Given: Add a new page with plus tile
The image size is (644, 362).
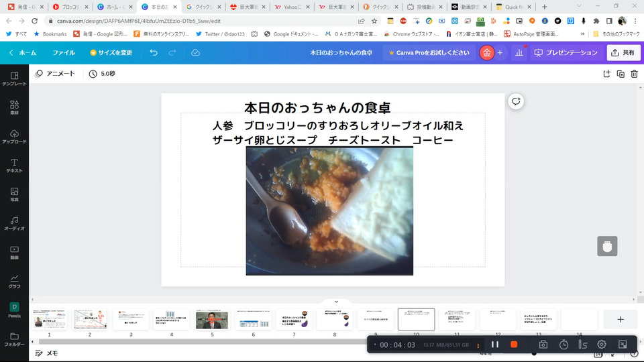Looking at the screenshot, I should pyautogui.click(x=621, y=319).
